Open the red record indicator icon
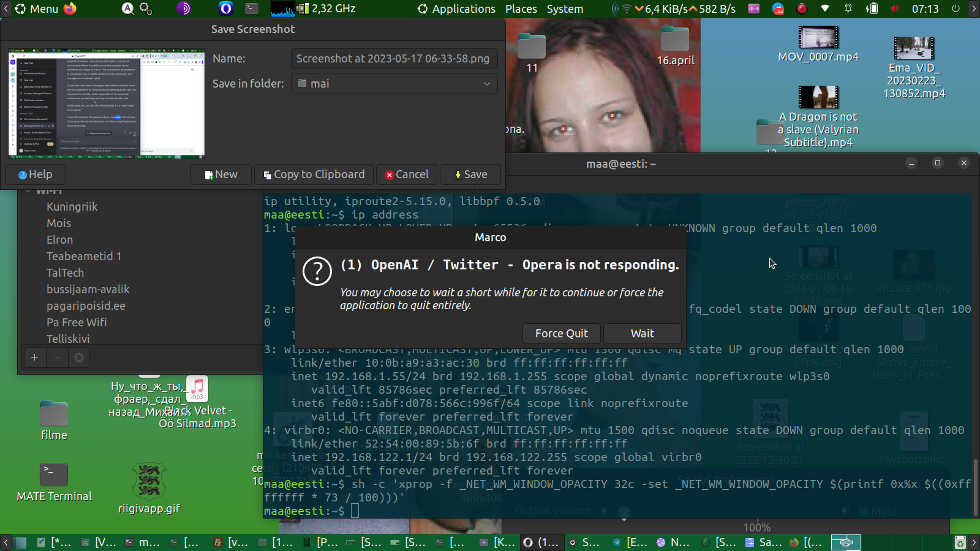The width and height of the screenshot is (980, 551). coord(801,9)
